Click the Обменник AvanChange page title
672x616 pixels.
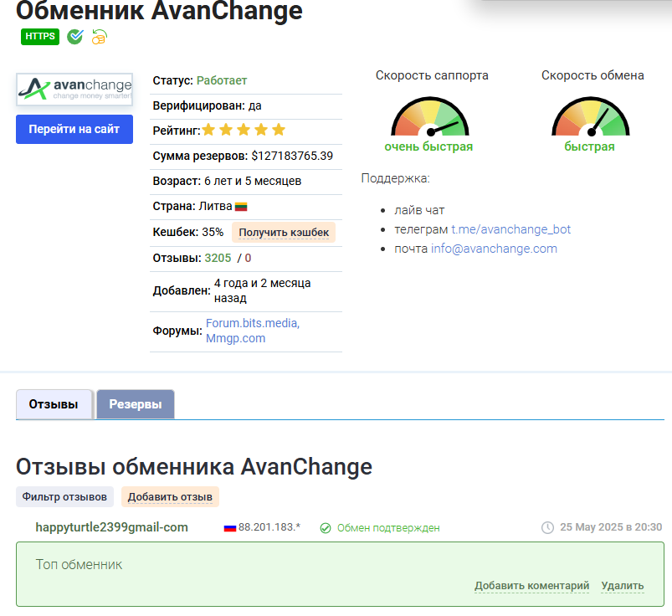(160, 10)
